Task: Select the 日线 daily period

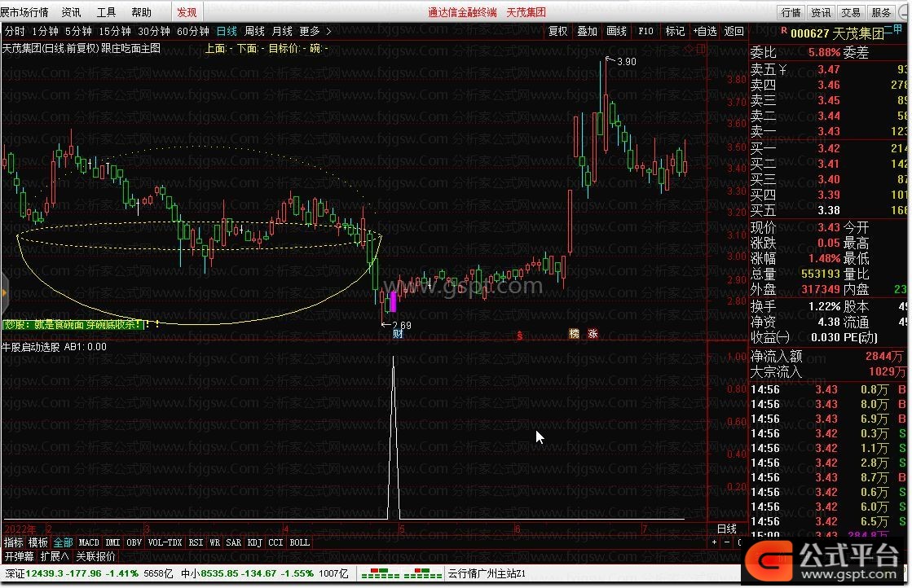Action: click(x=227, y=32)
